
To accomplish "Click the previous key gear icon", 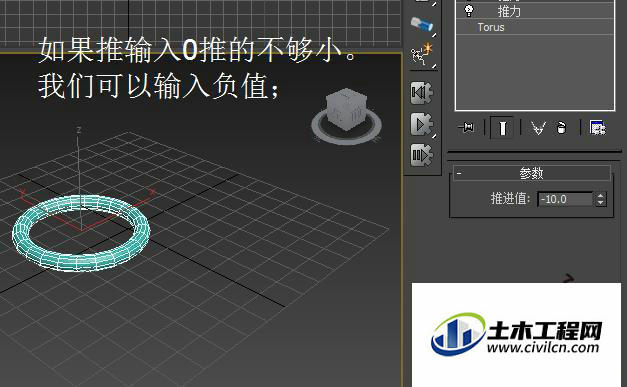I will point(421,93).
